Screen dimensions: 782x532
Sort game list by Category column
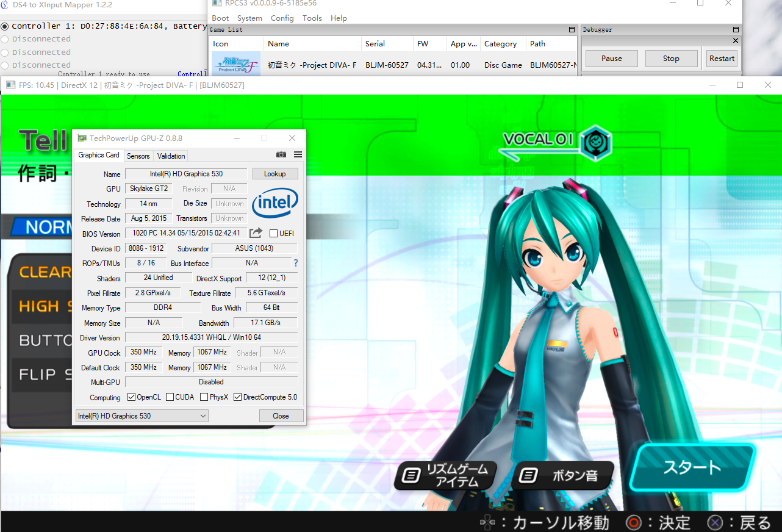[503, 44]
